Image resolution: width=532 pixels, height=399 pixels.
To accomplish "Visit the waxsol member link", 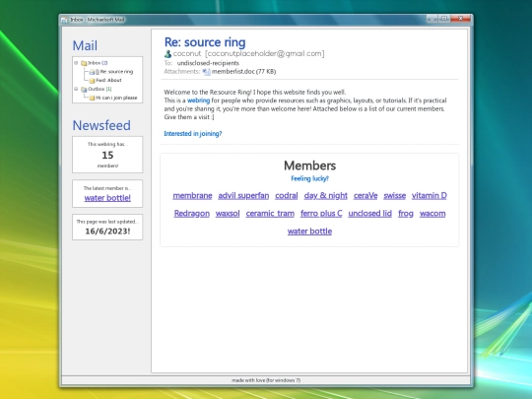I will pyautogui.click(x=228, y=214).
